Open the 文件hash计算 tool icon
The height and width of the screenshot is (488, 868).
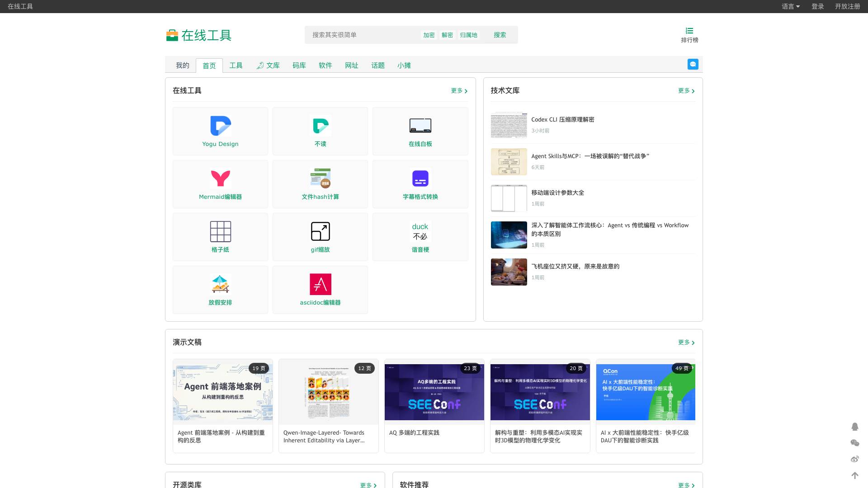click(x=320, y=179)
